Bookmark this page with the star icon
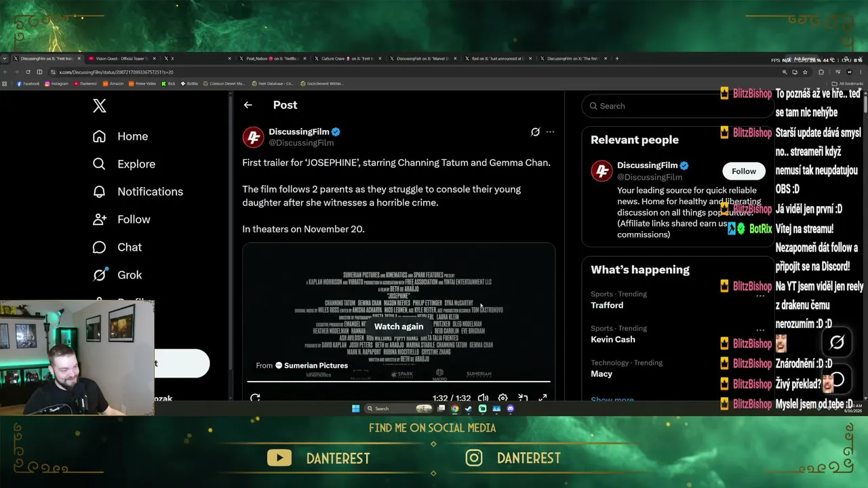Viewport: 868px width, 488px height. point(805,72)
